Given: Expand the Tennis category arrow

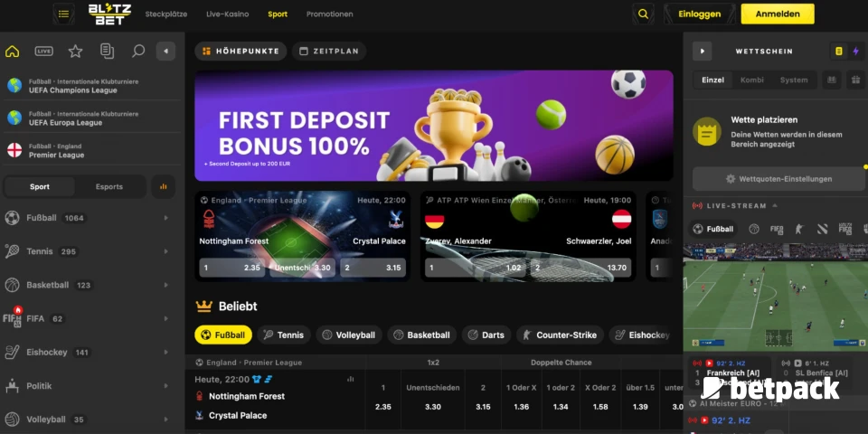Looking at the screenshot, I should coord(166,252).
